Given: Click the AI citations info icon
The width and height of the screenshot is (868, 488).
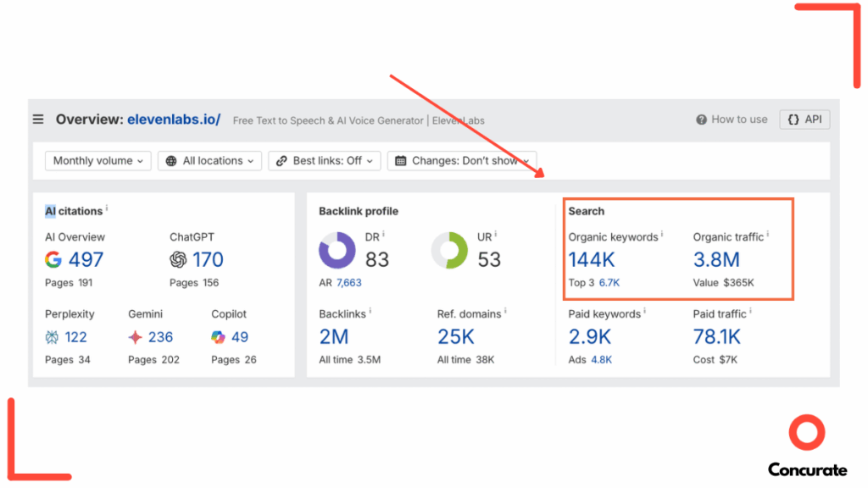Looking at the screenshot, I should point(107,208).
